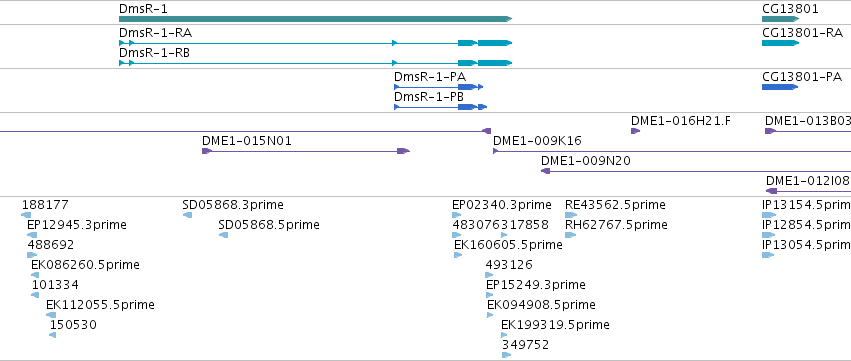Select the EP02340.3prime EST glyph
Screen dimensions: 851x361
click(x=456, y=215)
